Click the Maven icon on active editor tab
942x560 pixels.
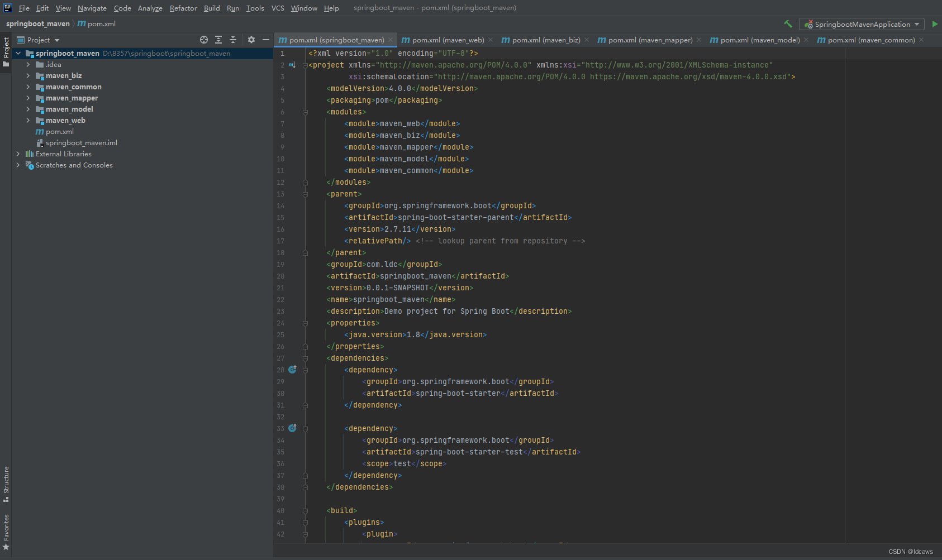click(283, 40)
